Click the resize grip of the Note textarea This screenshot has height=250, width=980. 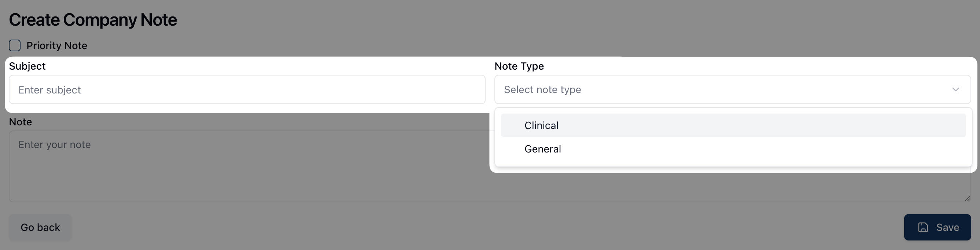(967, 198)
